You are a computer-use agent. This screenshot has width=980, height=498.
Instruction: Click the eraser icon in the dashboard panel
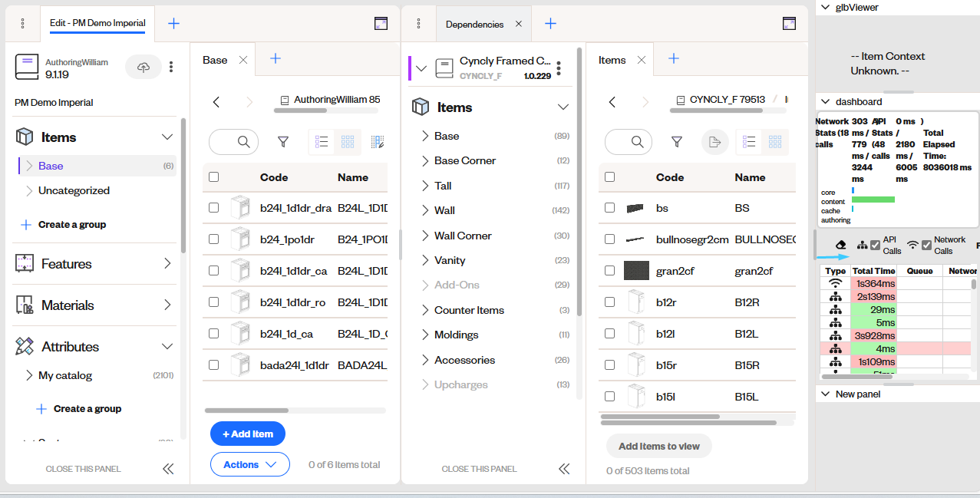[840, 245]
